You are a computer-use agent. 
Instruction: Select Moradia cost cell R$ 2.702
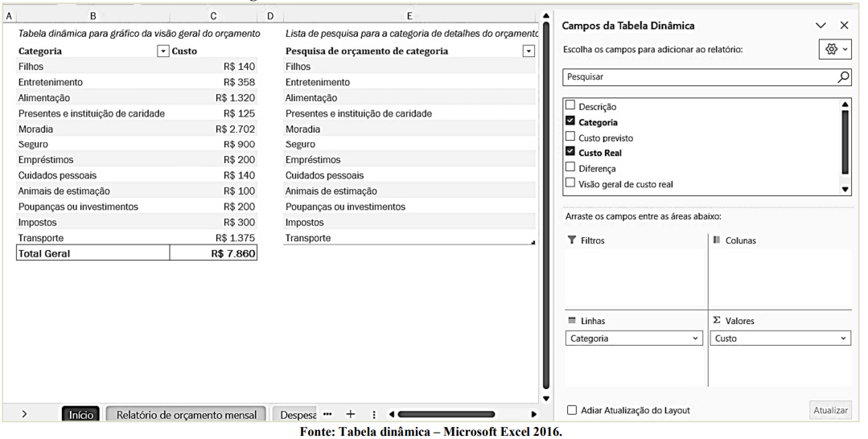click(x=214, y=129)
